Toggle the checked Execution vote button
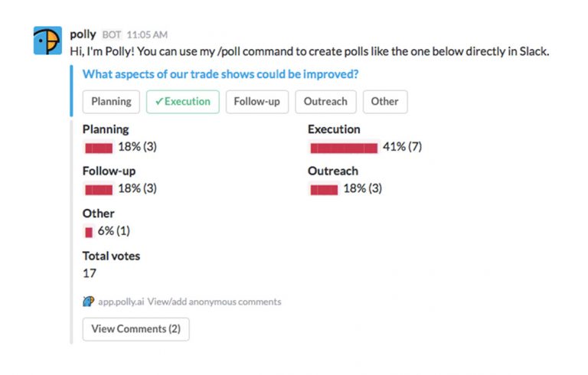This screenshot has width=588, height=375. click(x=183, y=102)
